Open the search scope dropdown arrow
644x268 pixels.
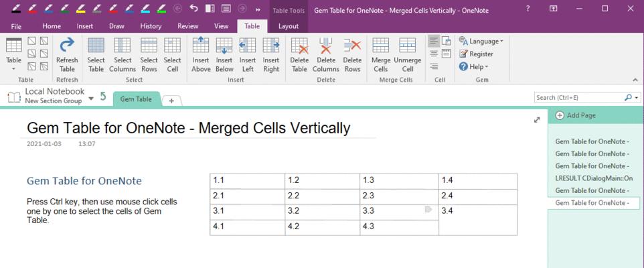pos(637,98)
